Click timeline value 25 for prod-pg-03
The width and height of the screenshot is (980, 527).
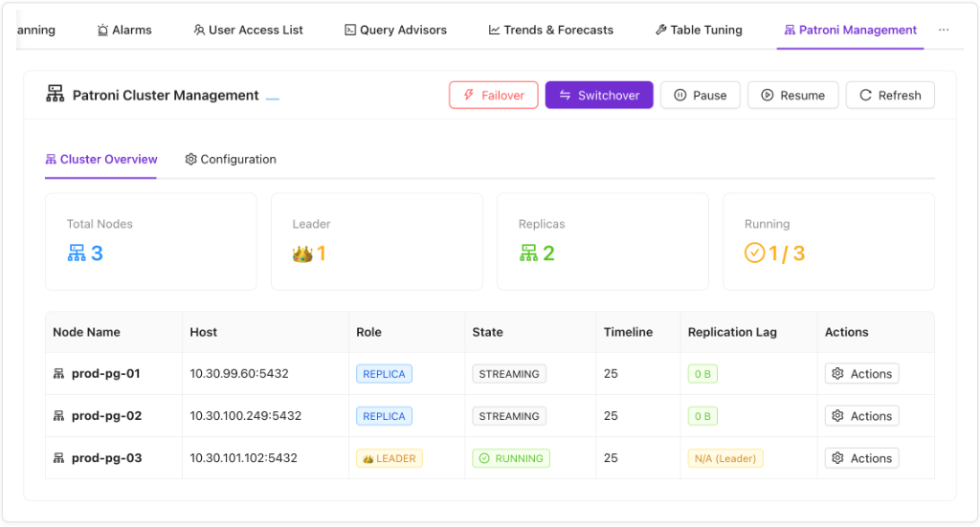(x=611, y=458)
